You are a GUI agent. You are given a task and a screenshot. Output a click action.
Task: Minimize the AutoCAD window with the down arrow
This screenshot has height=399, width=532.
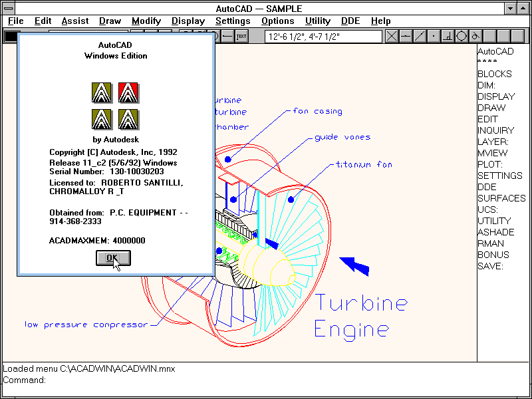click(510, 9)
